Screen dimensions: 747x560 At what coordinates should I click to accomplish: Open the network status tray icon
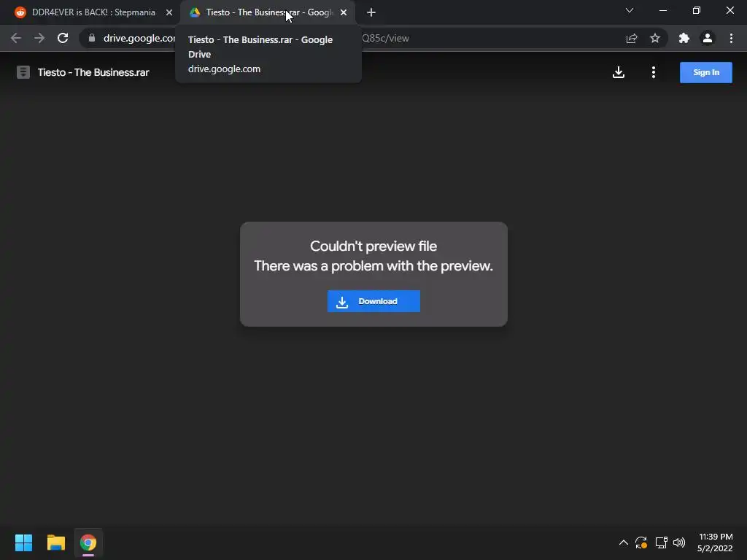661,542
